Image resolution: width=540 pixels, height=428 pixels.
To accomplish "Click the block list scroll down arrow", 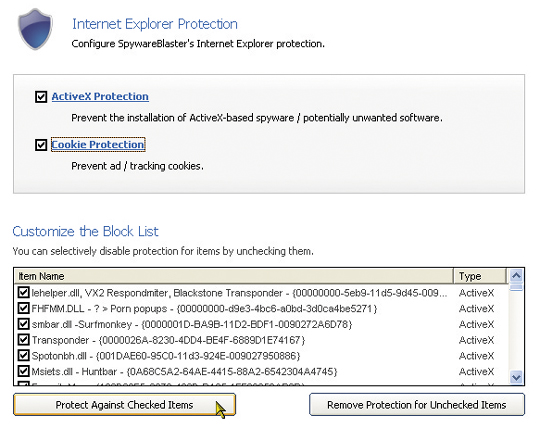I will coord(516,377).
